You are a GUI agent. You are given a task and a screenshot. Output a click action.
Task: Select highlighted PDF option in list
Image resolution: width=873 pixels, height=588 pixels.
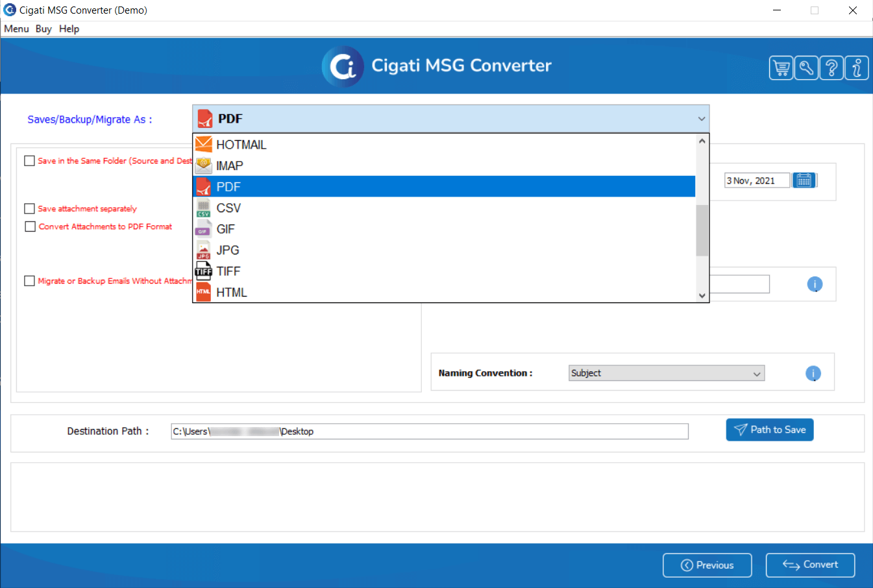pos(445,186)
